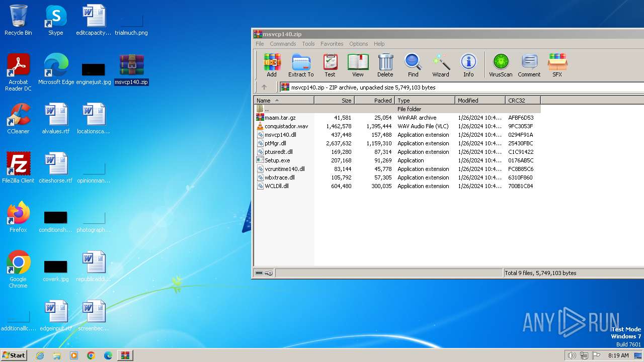Open the File menu
This screenshot has height=362, width=644.
click(260, 44)
